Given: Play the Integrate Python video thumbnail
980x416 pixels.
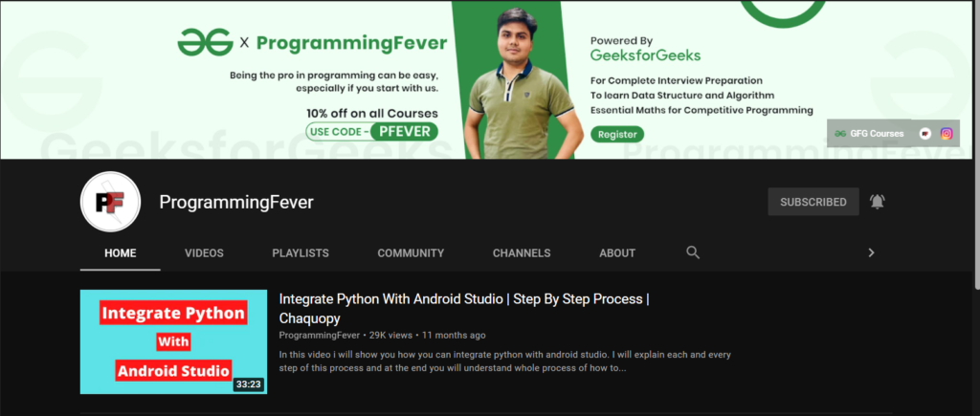Looking at the screenshot, I should 173,341.
